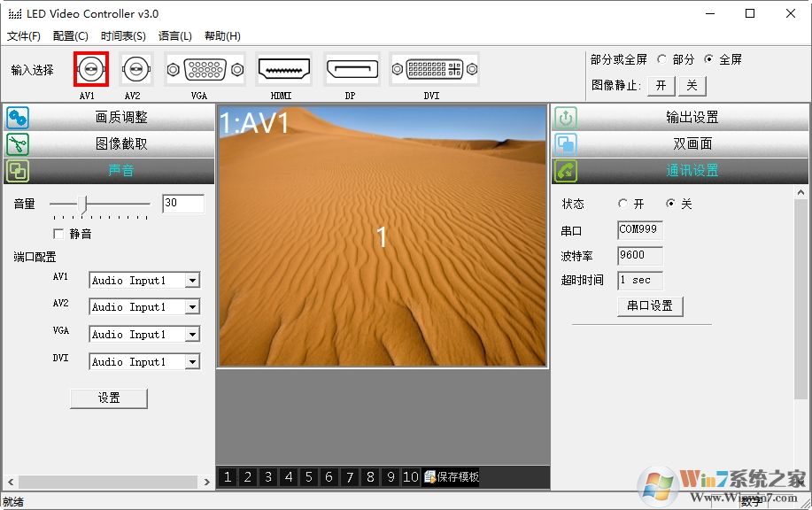812x510 pixels.
Task: Expand the DVI audio source dropdown
Action: click(x=193, y=361)
